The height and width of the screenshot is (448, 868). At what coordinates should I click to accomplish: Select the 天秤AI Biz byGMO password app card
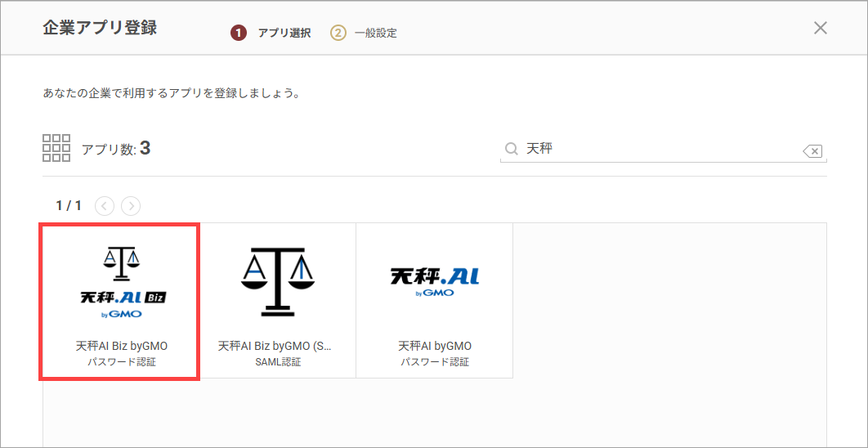pyautogui.click(x=121, y=301)
